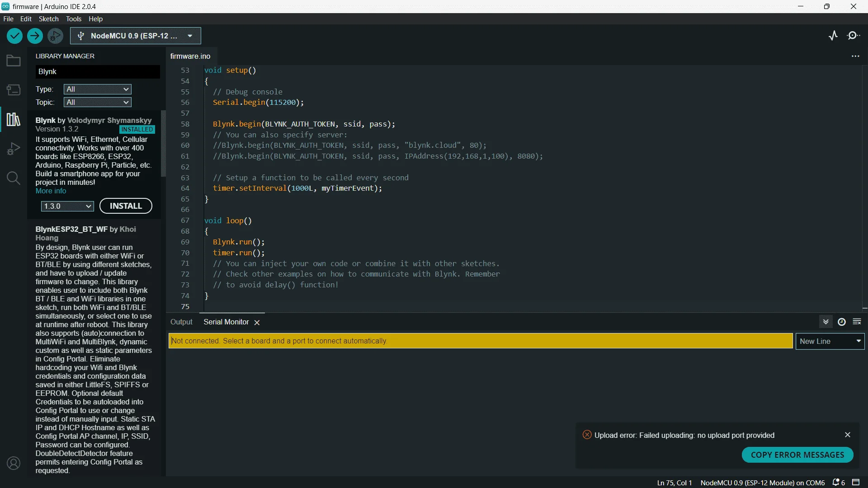Open Boards Manager sidebar icon
This screenshot has width=868, height=488.
coord(14,90)
